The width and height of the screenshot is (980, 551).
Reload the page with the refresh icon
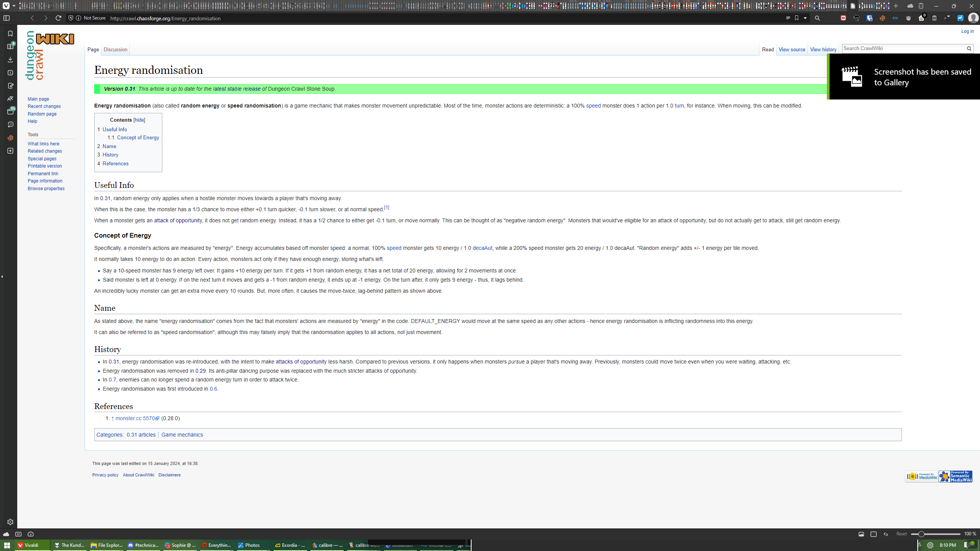[x=58, y=18]
